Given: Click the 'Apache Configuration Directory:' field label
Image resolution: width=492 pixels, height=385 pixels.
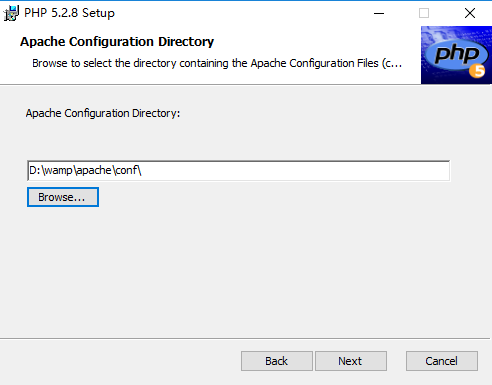Looking at the screenshot, I should 103,113.
